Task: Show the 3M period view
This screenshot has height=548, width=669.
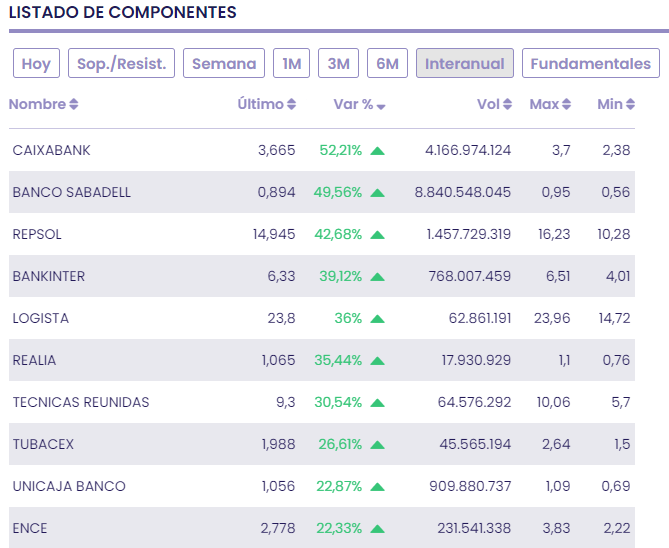Action: click(339, 63)
